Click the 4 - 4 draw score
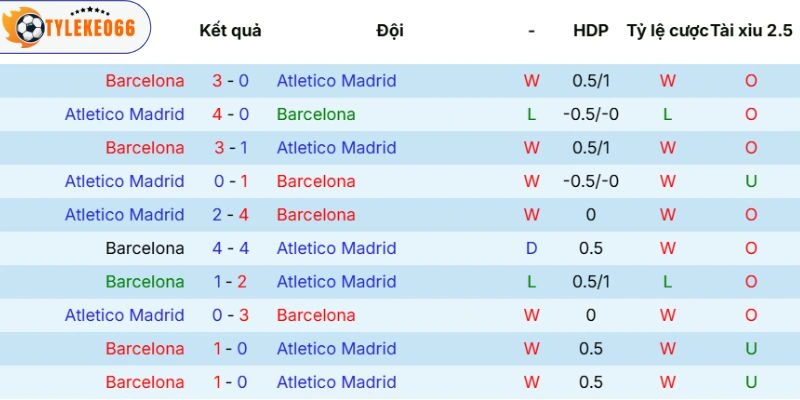Image resolution: width=800 pixels, height=400 pixels. coord(230,248)
